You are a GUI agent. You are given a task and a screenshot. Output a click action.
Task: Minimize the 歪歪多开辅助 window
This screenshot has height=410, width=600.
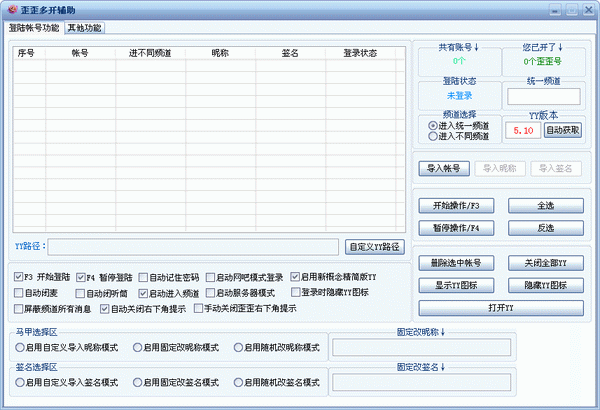[x=555, y=10]
